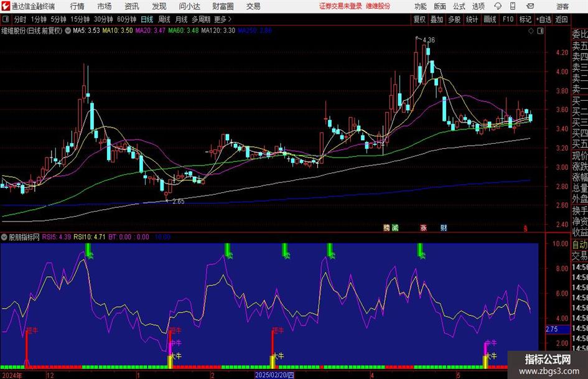This screenshot has height=379, width=588.
Task: Click the 涨 marker on the chart
Action: point(423,227)
